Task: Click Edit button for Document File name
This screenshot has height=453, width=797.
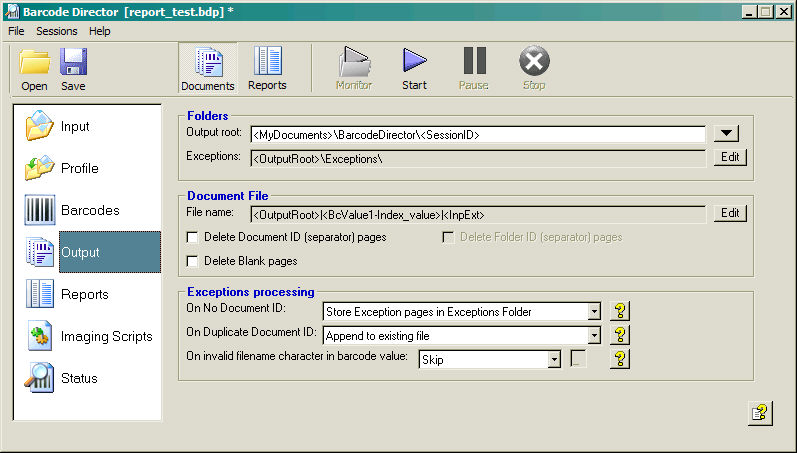Action: pyautogui.click(x=730, y=213)
